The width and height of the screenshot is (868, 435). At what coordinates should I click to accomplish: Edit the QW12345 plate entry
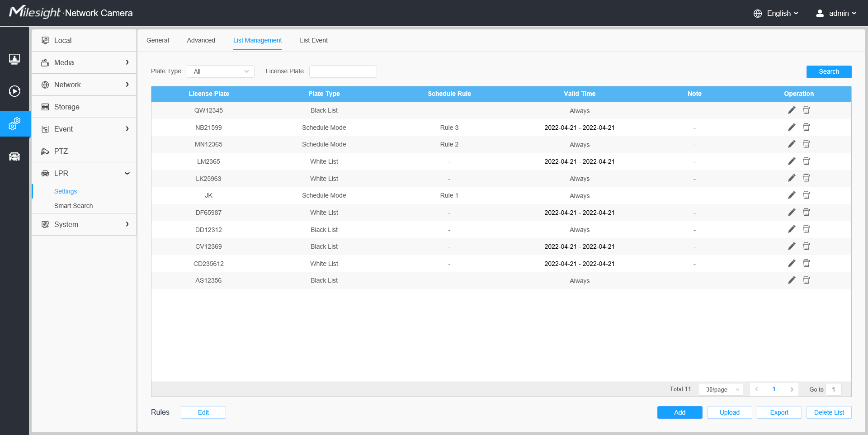(x=792, y=110)
